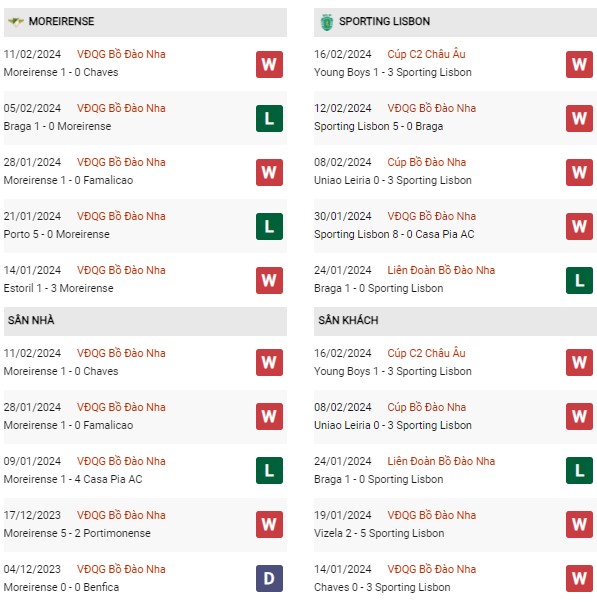
Task: Open the Cúp Bồ Đào Nha link in top Sporting list
Action: coord(426,162)
